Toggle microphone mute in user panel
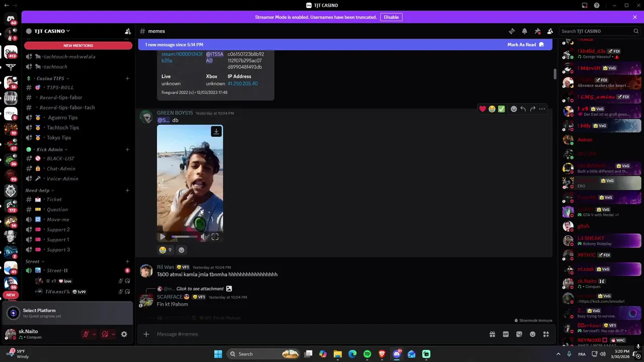This screenshot has height=362, width=644. pos(86,334)
